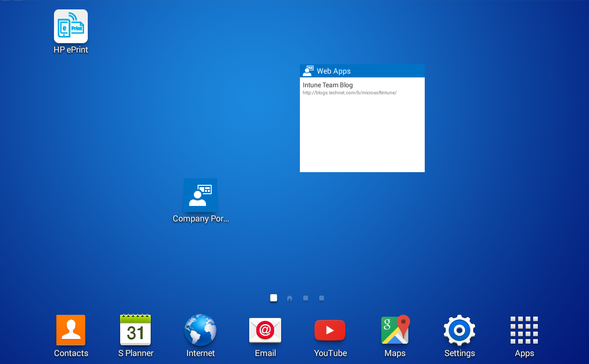Select the Web Apps widget title bar
The width and height of the screenshot is (589, 364).
click(x=362, y=71)
